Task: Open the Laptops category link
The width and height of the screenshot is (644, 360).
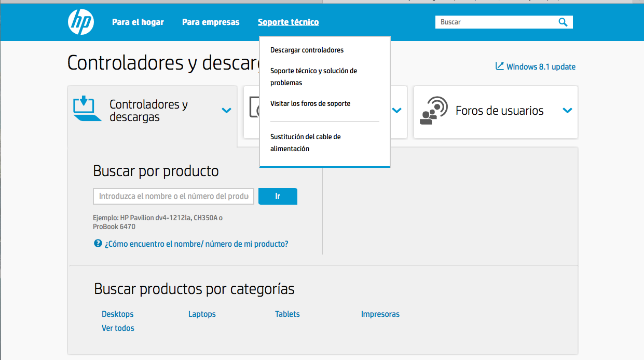Action: tap(202, 314)
